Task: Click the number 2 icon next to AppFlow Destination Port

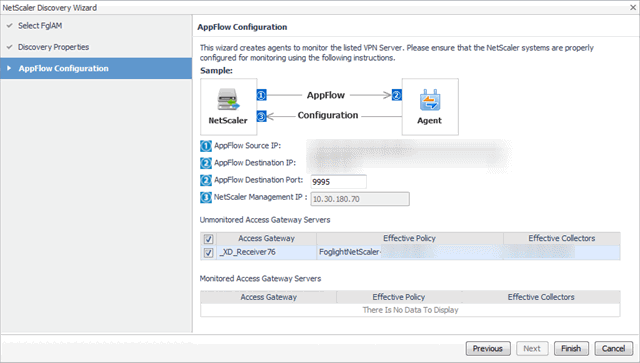Action: (x=206, y=180)
